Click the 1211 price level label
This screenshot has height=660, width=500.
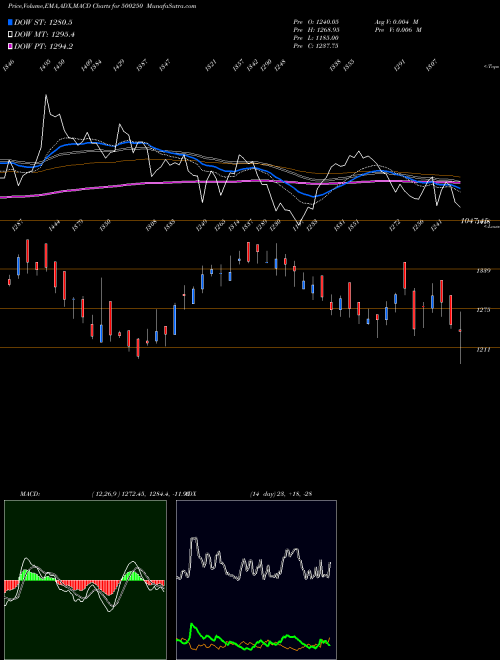click(x=483, y=350)
